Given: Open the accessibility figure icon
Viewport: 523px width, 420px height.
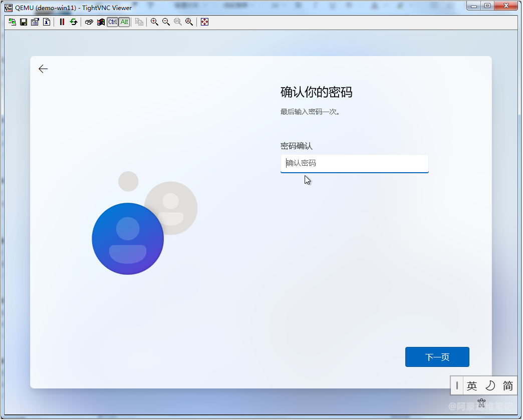Looking at the screenshot, I should (481, 402).
